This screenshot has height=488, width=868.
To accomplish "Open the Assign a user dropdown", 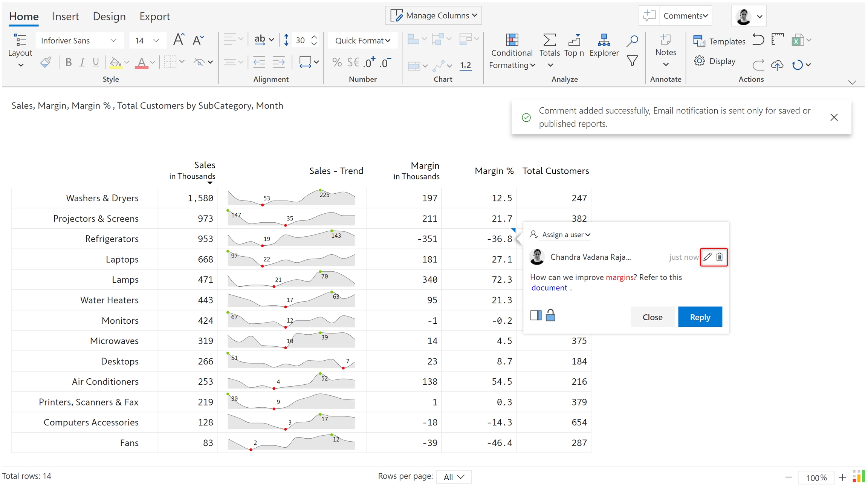I will pos(566,235).
